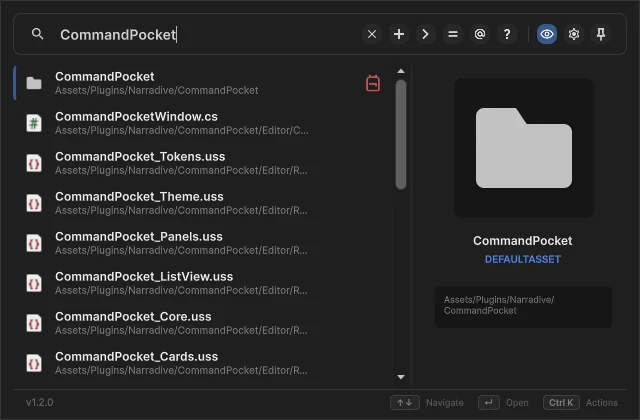Click the equals sign toolbar button
This screenshot has height=420, width=640.
(453, 34)
